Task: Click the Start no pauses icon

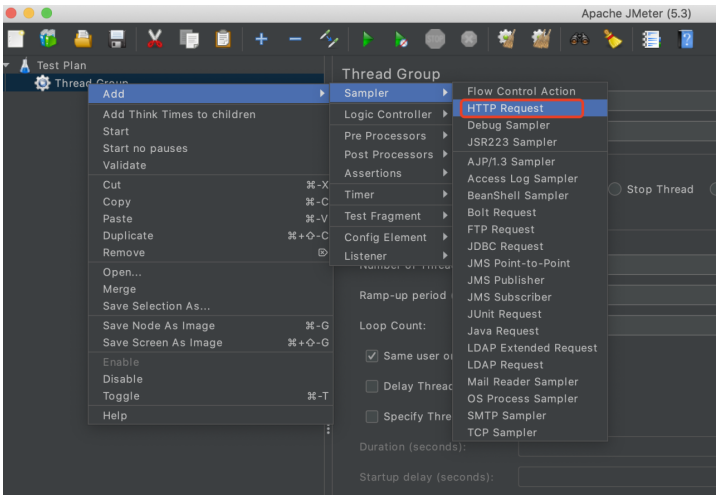Action: (401, 39)
